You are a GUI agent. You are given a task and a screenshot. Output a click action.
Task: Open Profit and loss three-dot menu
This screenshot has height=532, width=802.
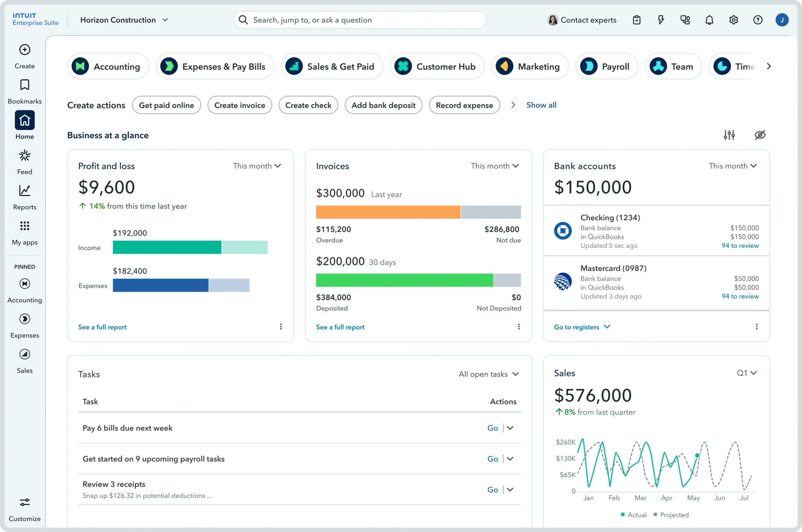point(281,327)
